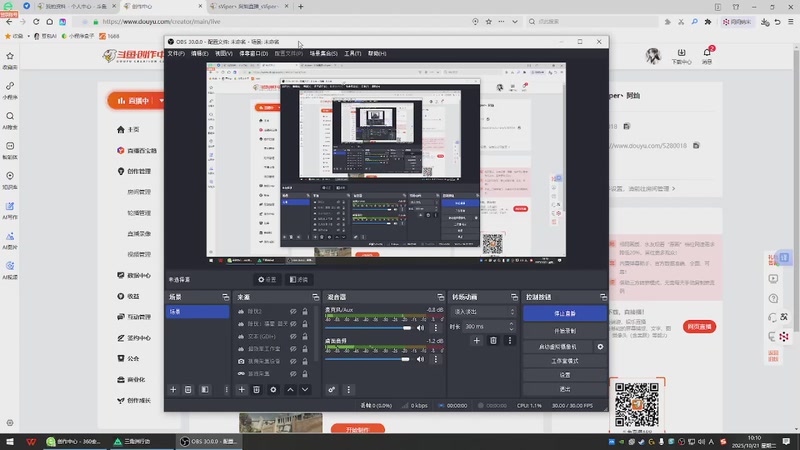Refresh the browser page
Viewport: 800px width, 450px height.
(x=36, y=21)
